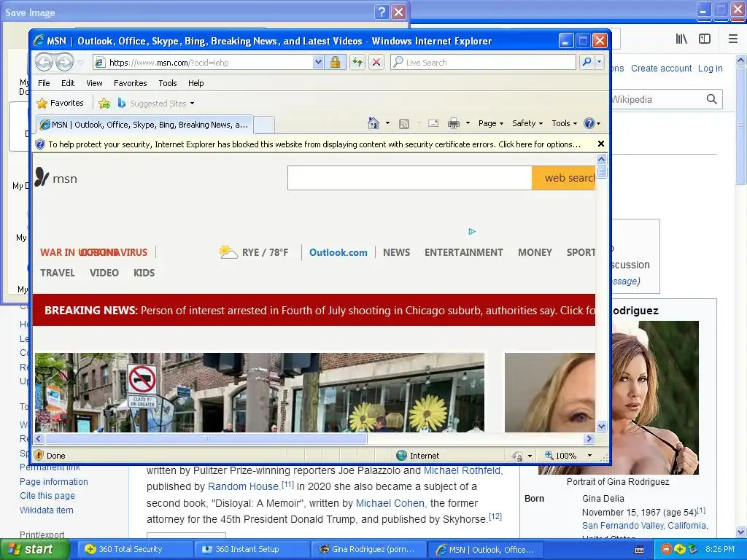Click the MSN web search text box

point(410,178)
